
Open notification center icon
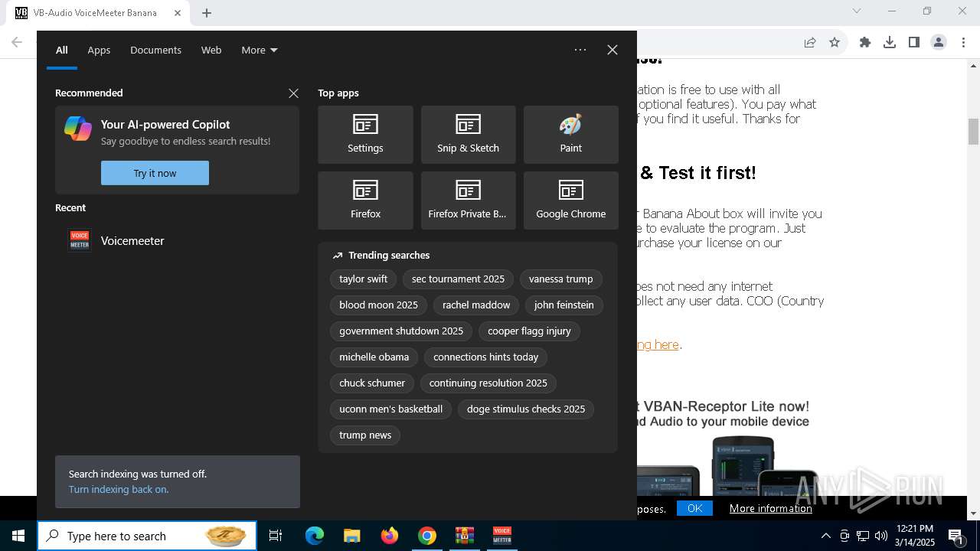956,536
